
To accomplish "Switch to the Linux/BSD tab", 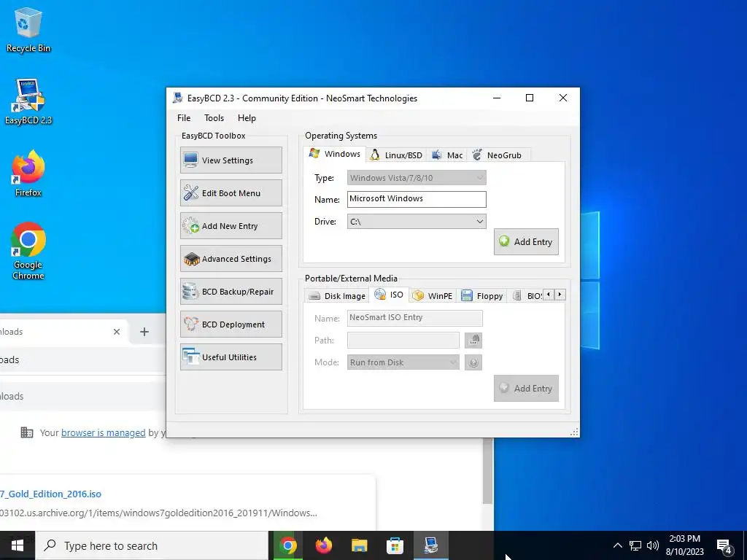I will tap(397, 155).
